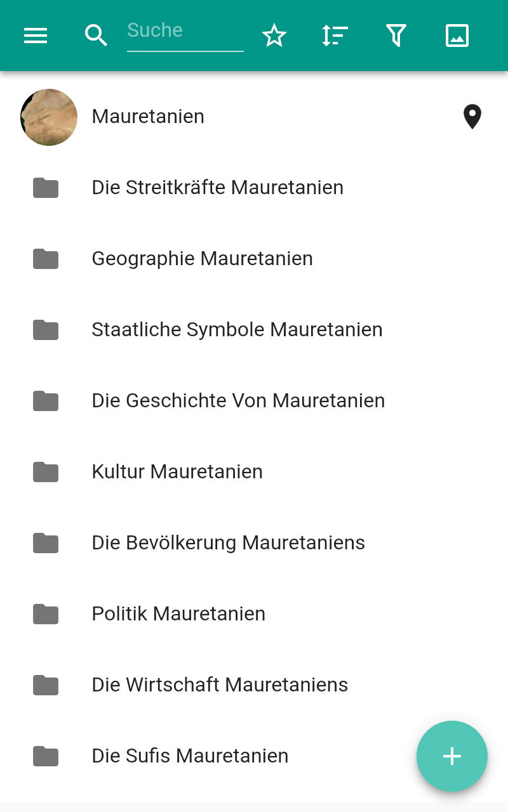Open the filter funnel options
The height and width of the screenshot is (812, 508).
(396, 36)
